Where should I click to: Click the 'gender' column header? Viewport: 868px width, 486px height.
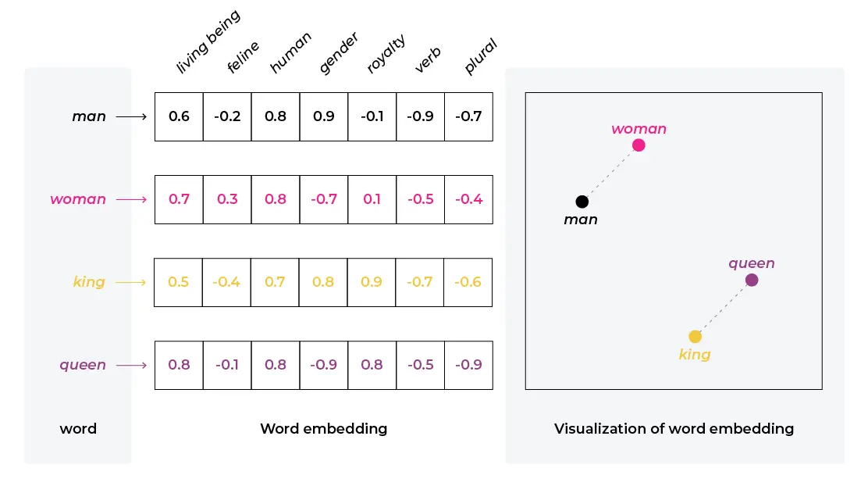[339, 54]
